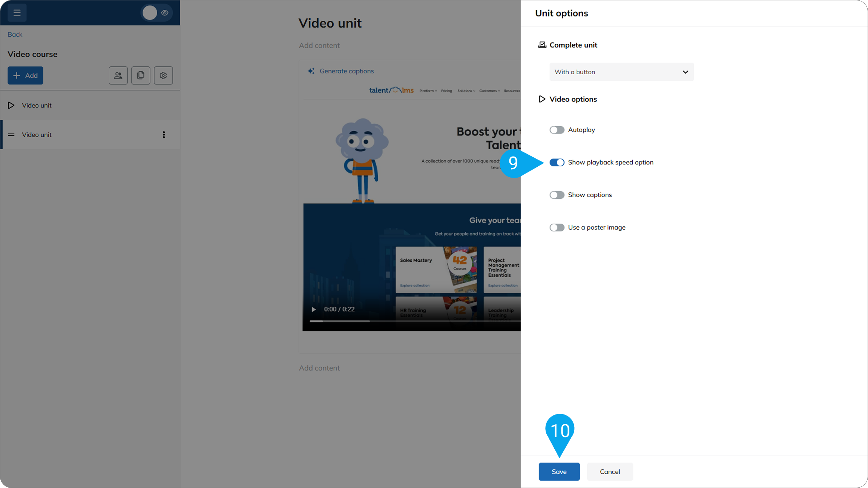Click the Add button in sidebar
The width and height of the screenshot is (868, 488).
pos(25,75)
